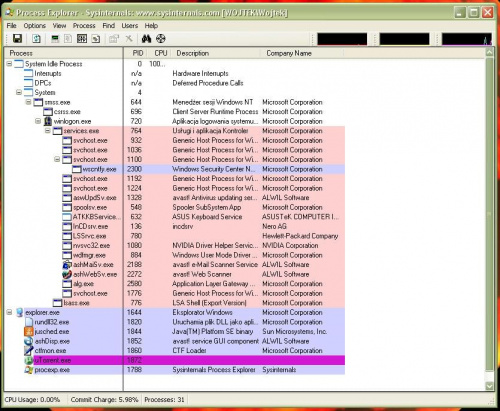Click the Kill Process X icon
Viewport: 500px width, 411px height.
[x=129, y=39]
